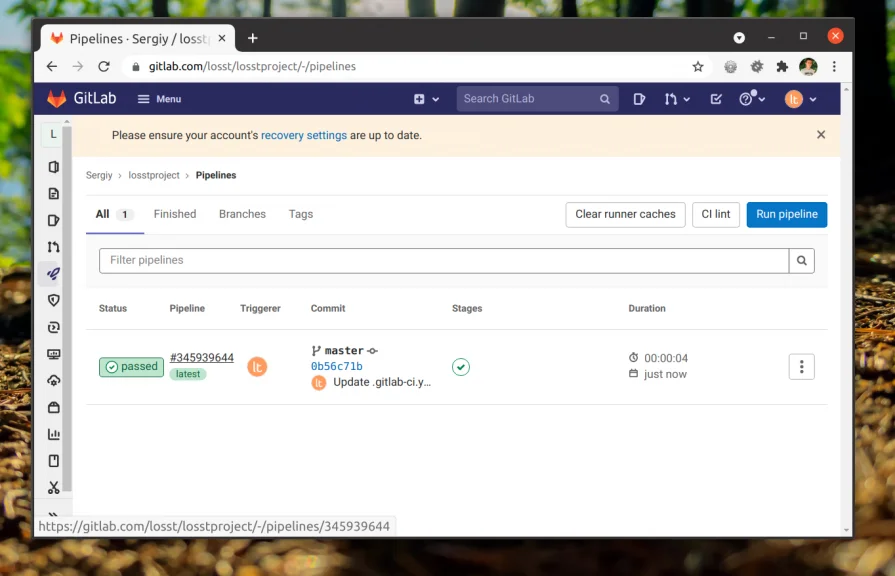Viewport: 895px width, 576px height.
Task: Open the Analytics sidebar icon
Action: point(53,433)
